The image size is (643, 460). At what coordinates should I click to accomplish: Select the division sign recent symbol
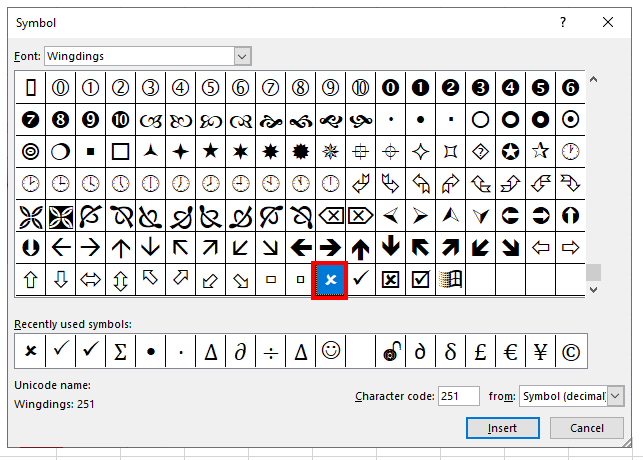click(271, 351)
